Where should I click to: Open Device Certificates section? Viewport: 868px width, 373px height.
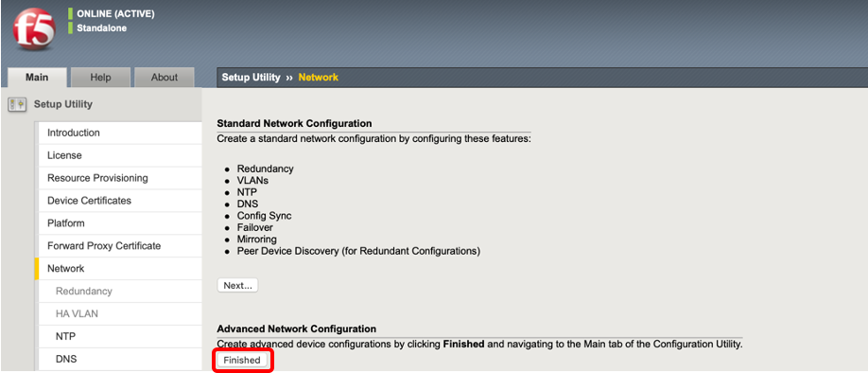point(120,201)
